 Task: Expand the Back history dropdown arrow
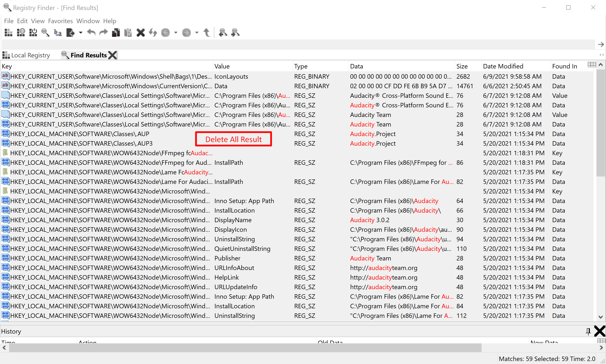pyautogui.click(x=176, y=32)
